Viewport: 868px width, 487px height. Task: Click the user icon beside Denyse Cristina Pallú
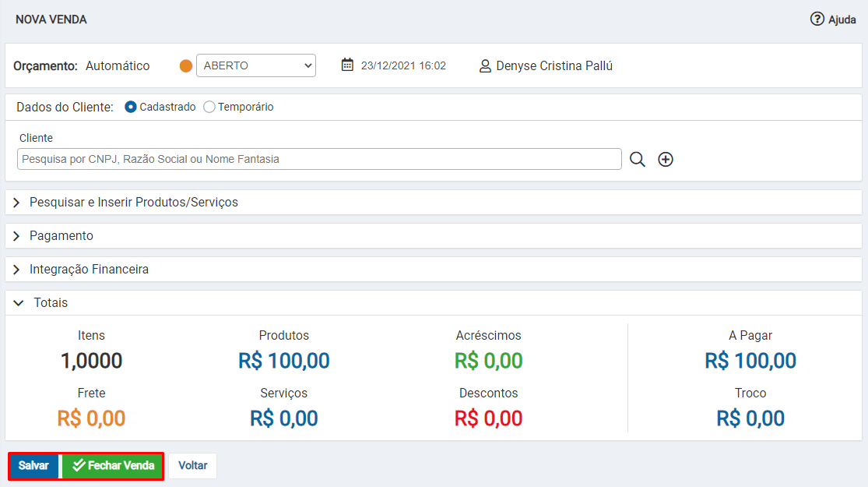pos(485,66)
